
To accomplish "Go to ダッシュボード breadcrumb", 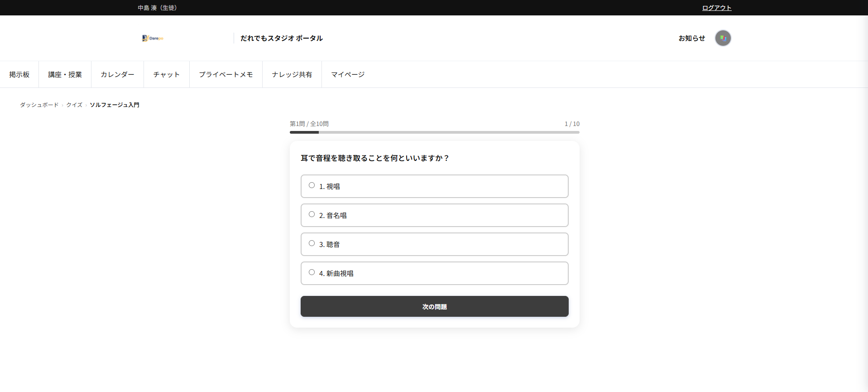I will (x=39, y=105).
